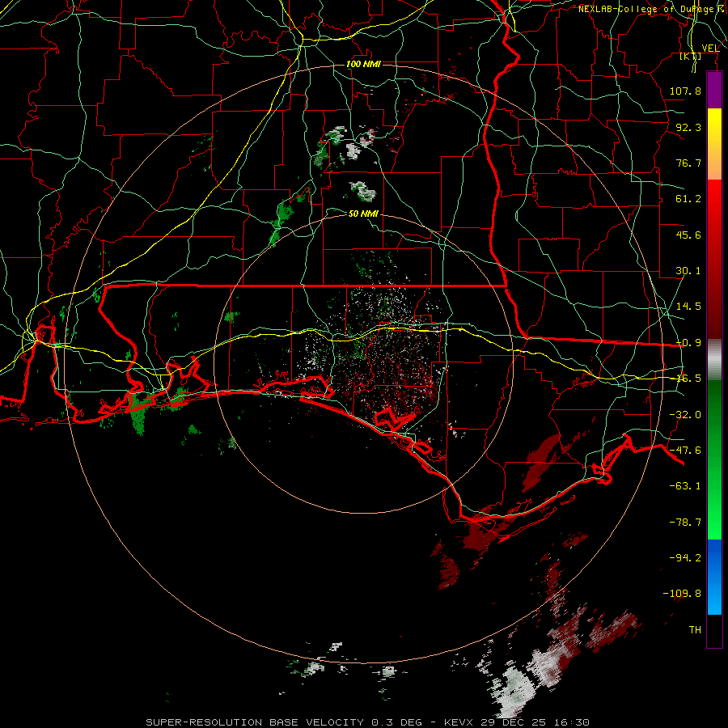Pick the gray near-zero segment of the color bar
Viewport: 728px width, 728px height.
714,360
